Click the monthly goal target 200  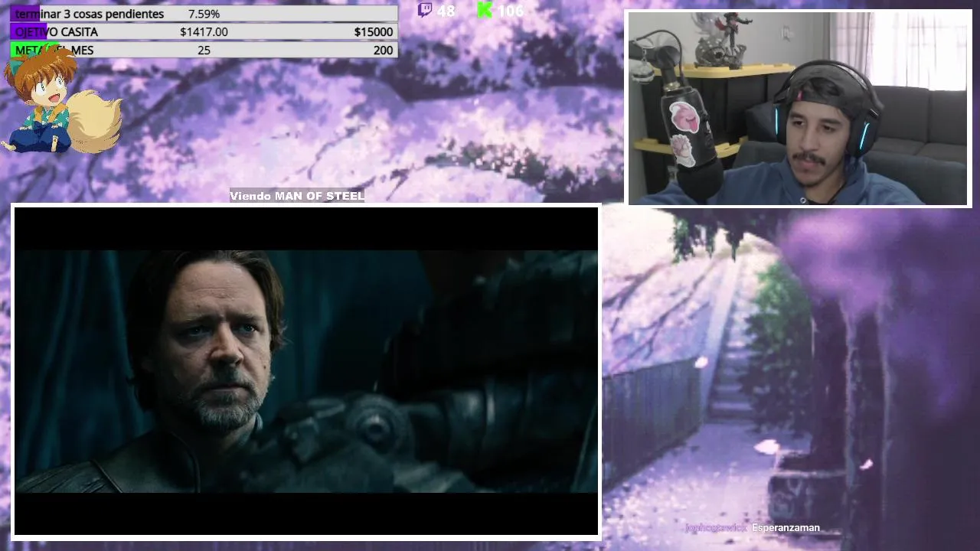383,50
